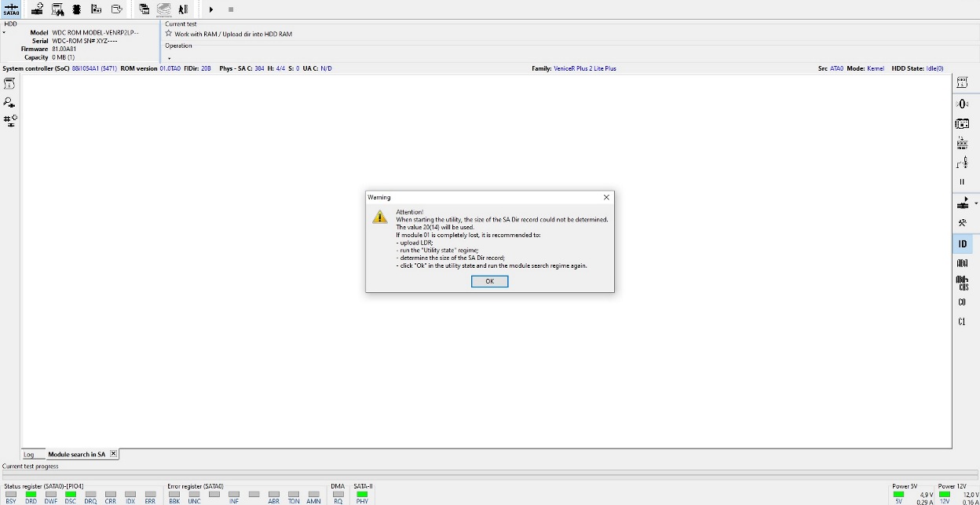This screenshot has height=505, width=980.
Task: Expand the HDD info panel arrow
Action: point(4,33)
